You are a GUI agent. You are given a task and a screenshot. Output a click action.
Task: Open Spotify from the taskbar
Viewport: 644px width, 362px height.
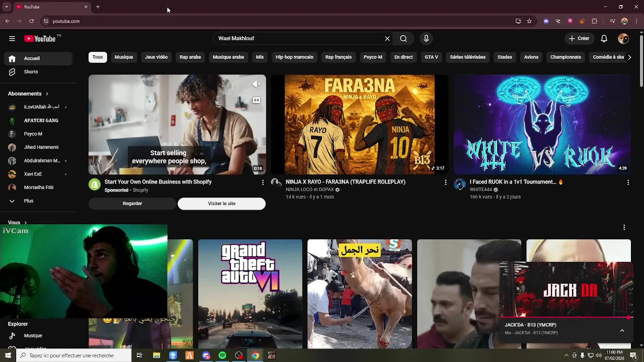[222, 355]
